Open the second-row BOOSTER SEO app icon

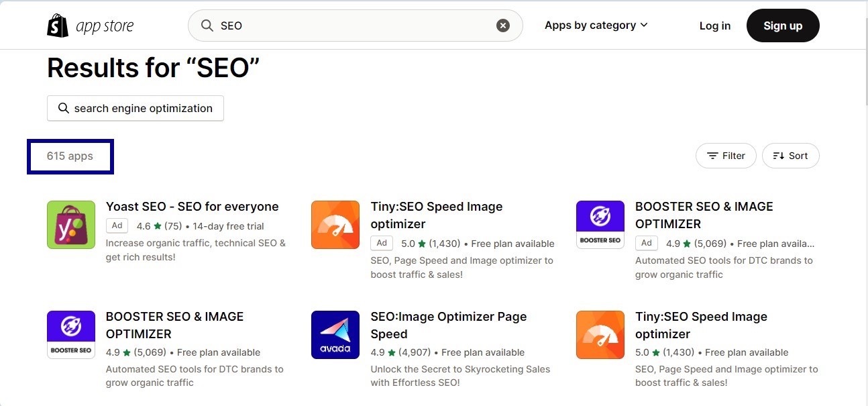71,335
